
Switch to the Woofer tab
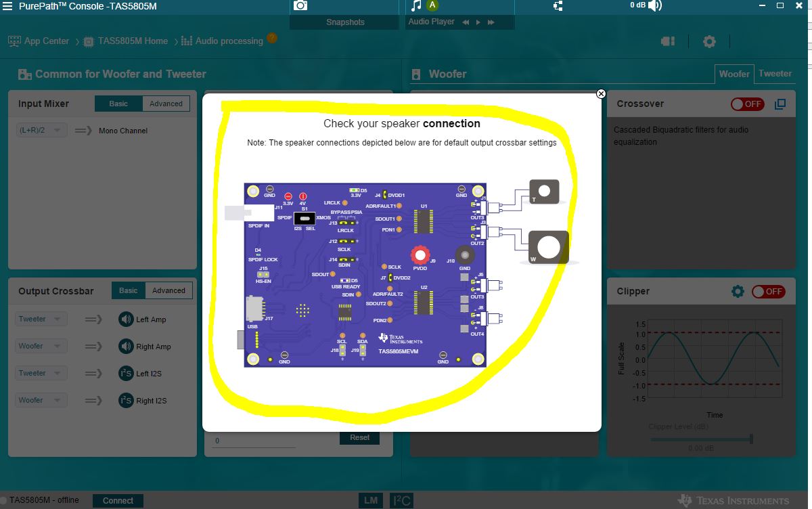[734, 74]
